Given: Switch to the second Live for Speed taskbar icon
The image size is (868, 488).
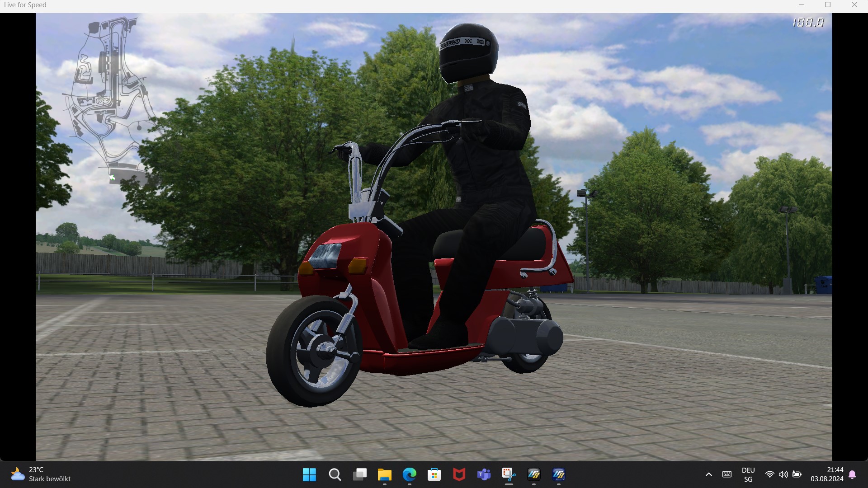Looking at the screenshot, I should click(559, 474).
